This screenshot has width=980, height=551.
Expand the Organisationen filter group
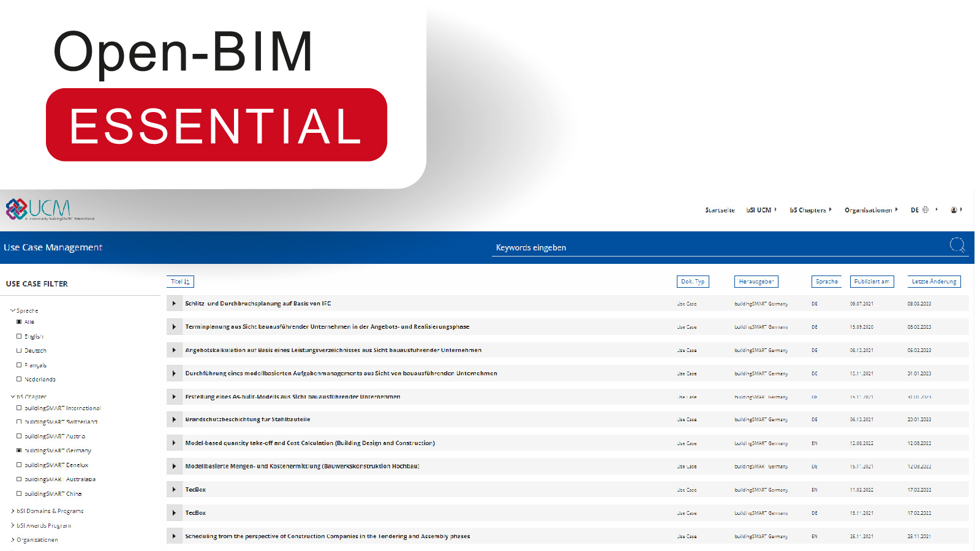click(13, 540)
